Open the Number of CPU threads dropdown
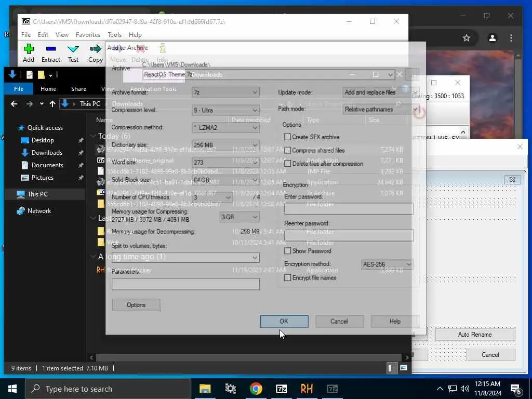The image size is (532, 399). tap(212, 197)
